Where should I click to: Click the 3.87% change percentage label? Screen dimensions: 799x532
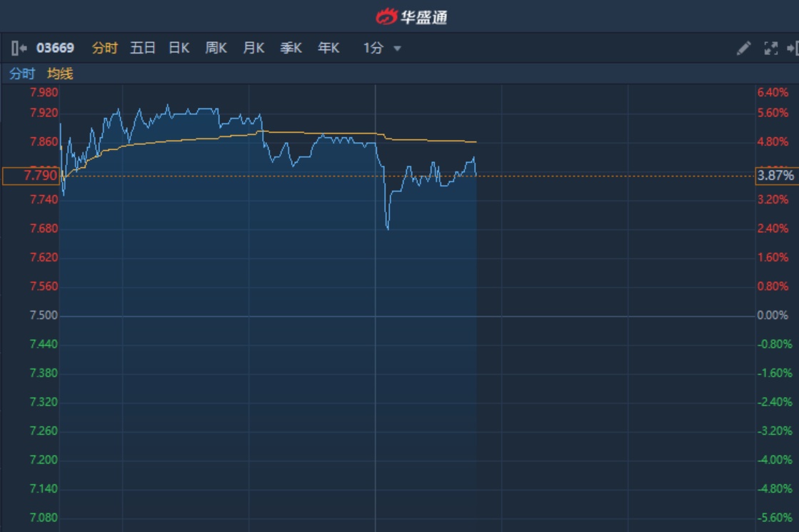[775, 176]
